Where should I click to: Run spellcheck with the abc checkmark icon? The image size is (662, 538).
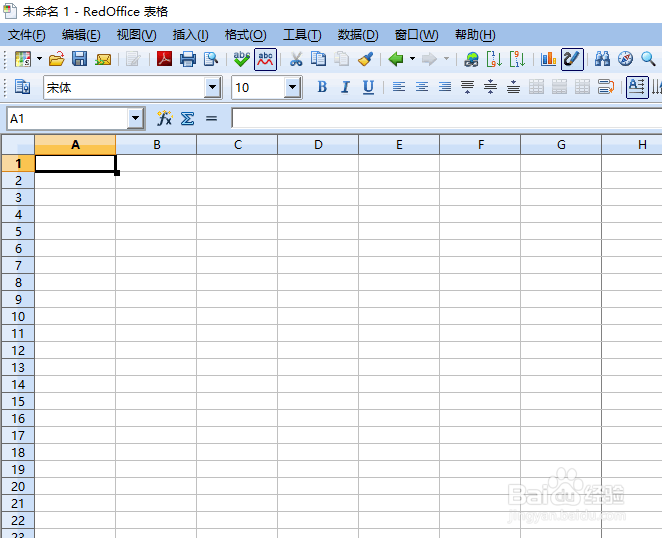[x=241, y=59]
